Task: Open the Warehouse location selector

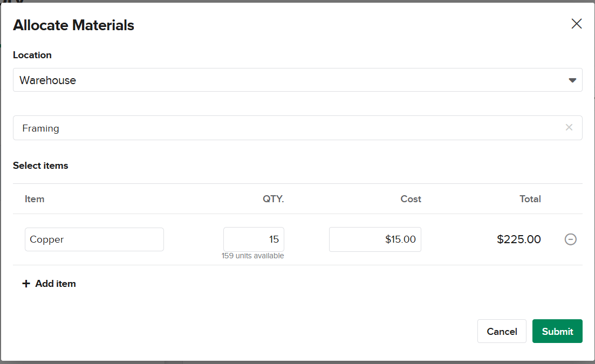Action: point(291,80)
